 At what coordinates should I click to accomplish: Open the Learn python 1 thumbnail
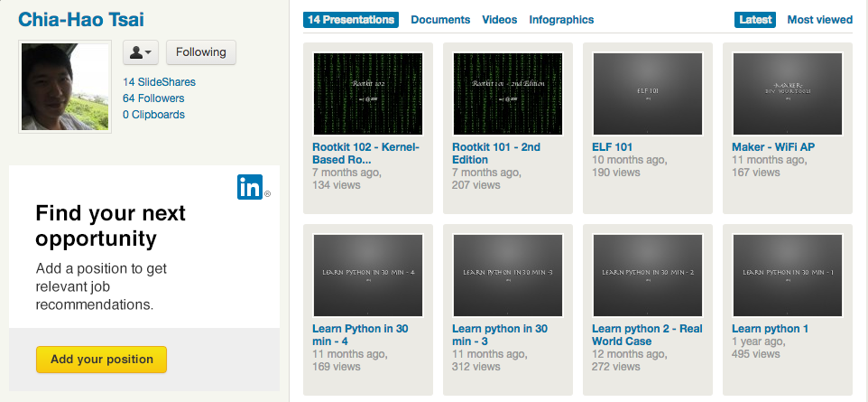point(788,275)
